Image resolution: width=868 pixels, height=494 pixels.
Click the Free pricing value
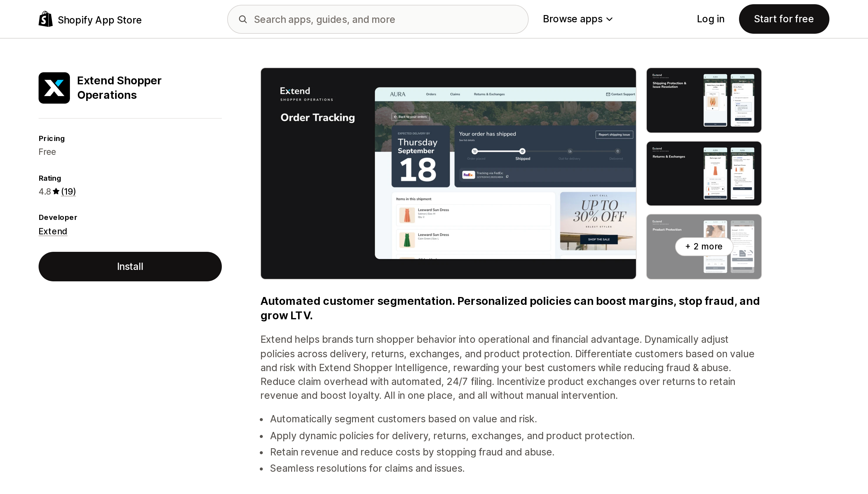pos(47,152)
